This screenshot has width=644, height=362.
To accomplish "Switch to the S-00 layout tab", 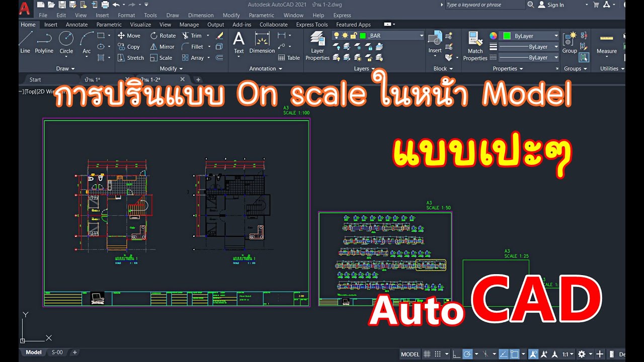I will [57, 352].
